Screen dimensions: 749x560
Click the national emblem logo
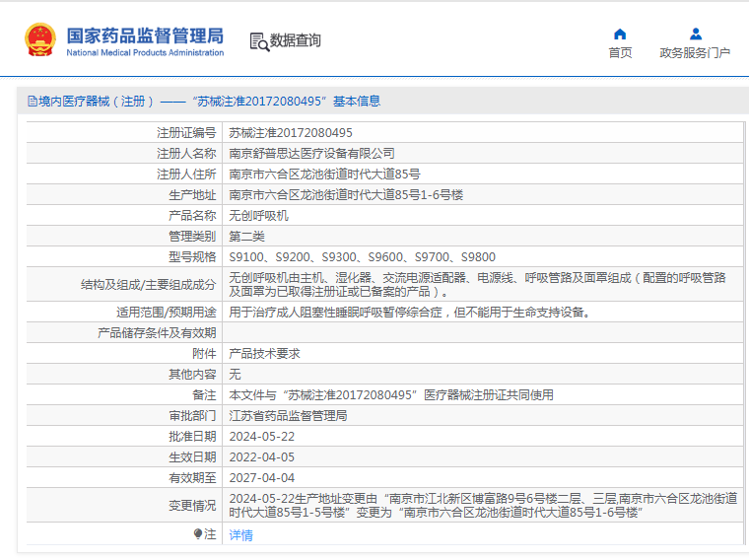point(40,39)
